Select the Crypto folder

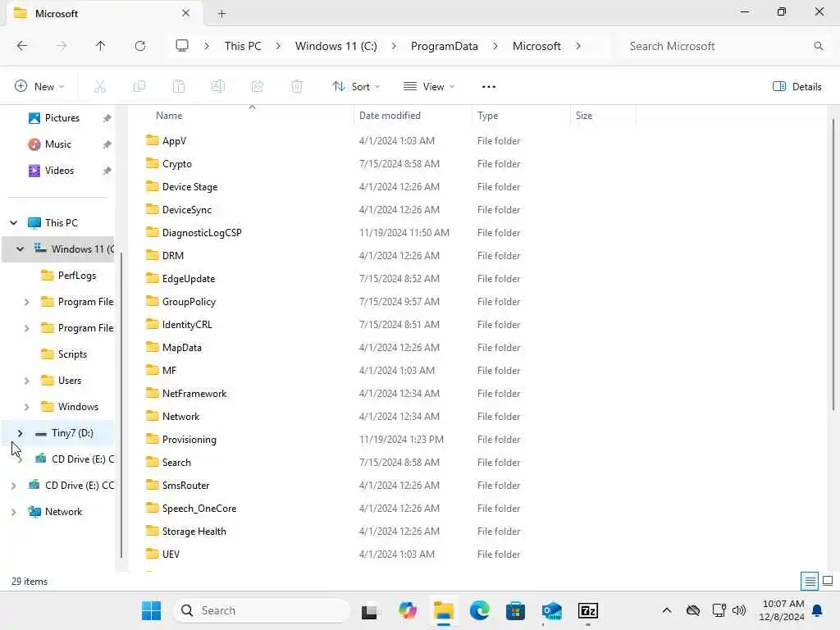[x=177, y=164]
